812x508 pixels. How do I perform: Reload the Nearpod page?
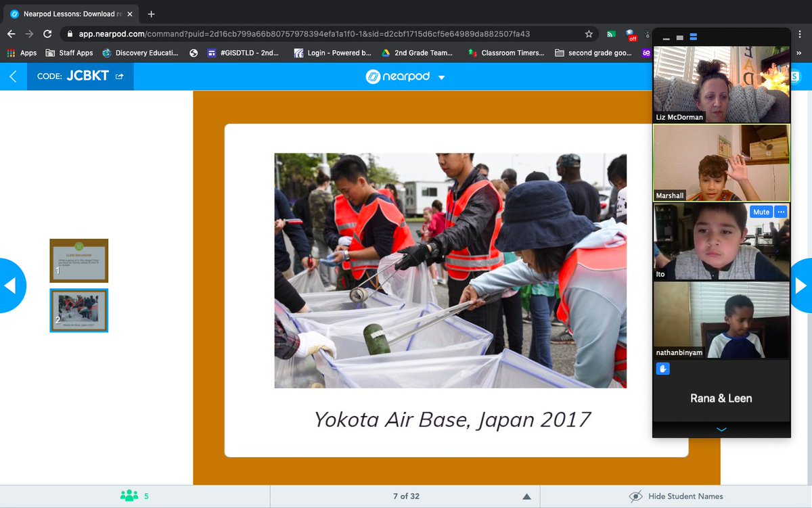47,34
